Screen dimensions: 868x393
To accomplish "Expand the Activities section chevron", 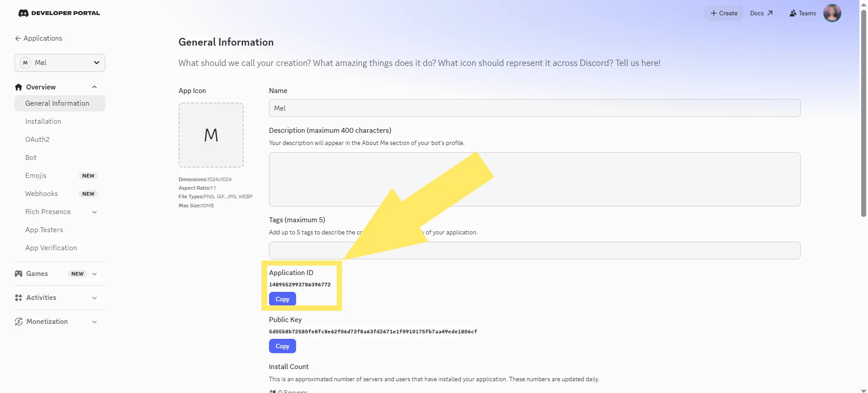I will 94,298.
